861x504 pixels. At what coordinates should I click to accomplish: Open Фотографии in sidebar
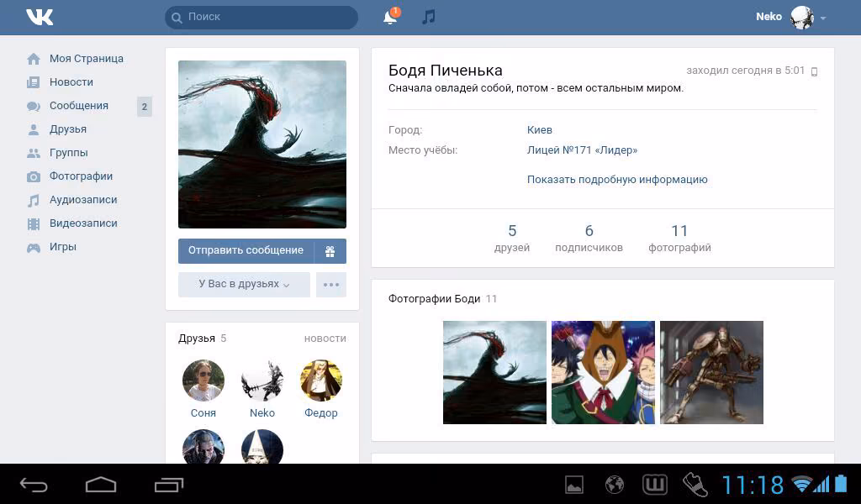[81, 176]
